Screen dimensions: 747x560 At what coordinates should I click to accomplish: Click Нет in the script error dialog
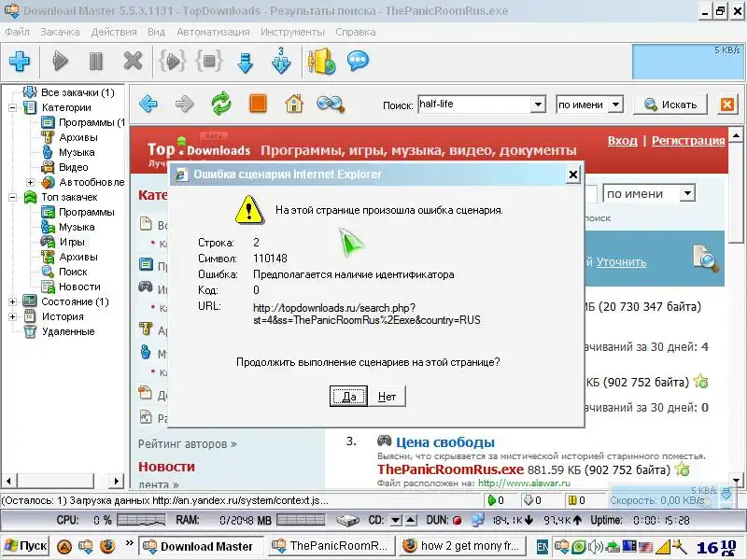tap(387, 396)
